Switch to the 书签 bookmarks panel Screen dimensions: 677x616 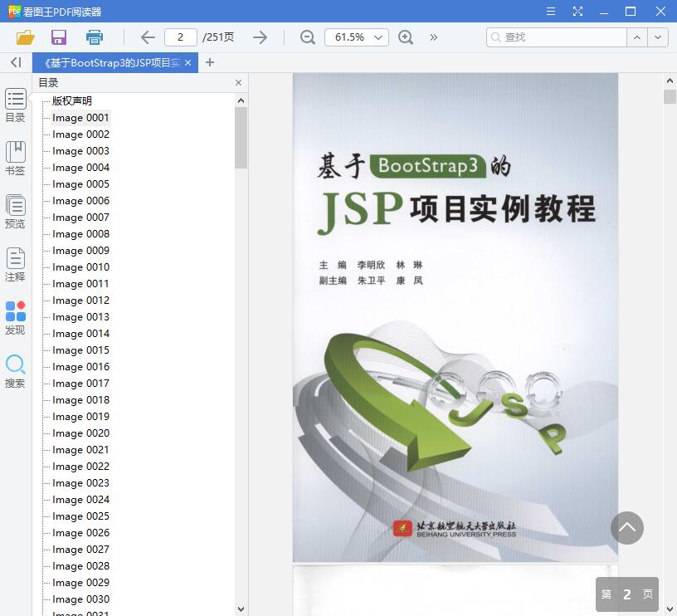(15, 159)
